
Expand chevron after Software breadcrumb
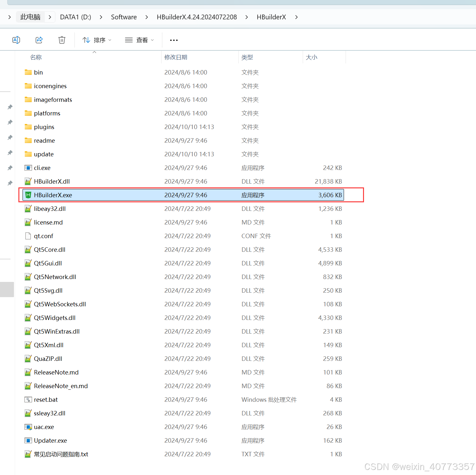147,17
